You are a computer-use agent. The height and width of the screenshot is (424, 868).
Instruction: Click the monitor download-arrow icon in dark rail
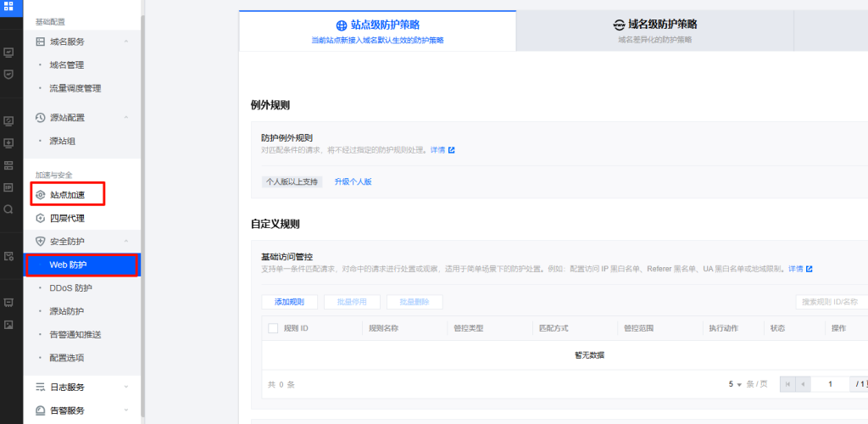[8, 142]
